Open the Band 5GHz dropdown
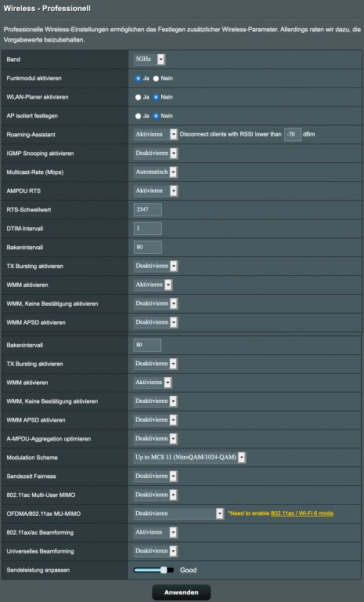The image size is (364, 602). coord(150,59)
